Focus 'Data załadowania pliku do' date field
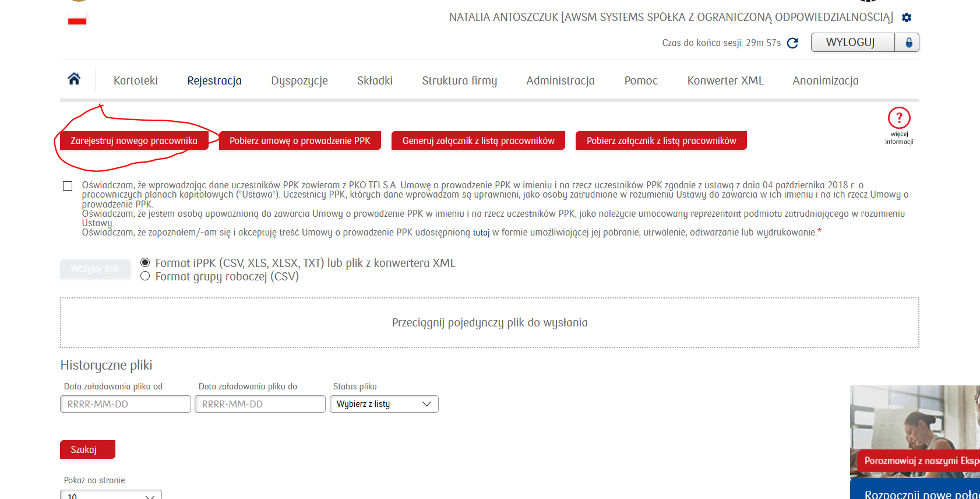The image size is (980, 499). tap(260, 404)
